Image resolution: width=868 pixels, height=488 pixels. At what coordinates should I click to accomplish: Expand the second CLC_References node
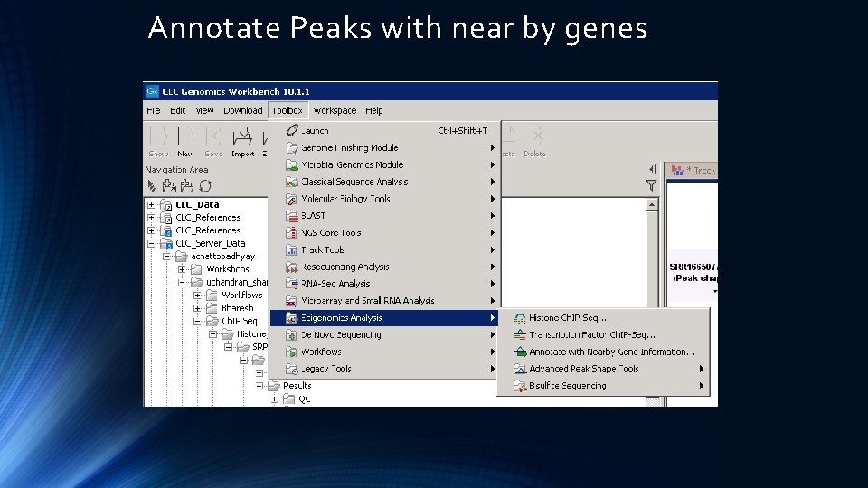(x=151, y=230)
